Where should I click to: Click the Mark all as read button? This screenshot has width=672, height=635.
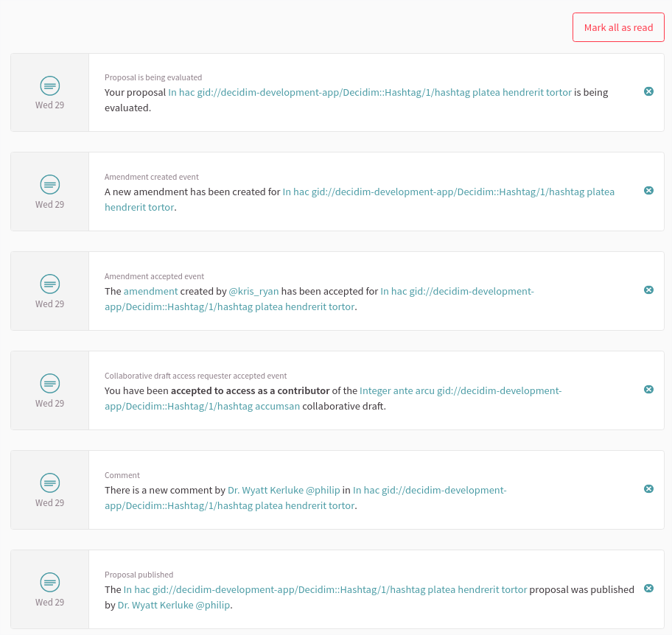point(618,27)
